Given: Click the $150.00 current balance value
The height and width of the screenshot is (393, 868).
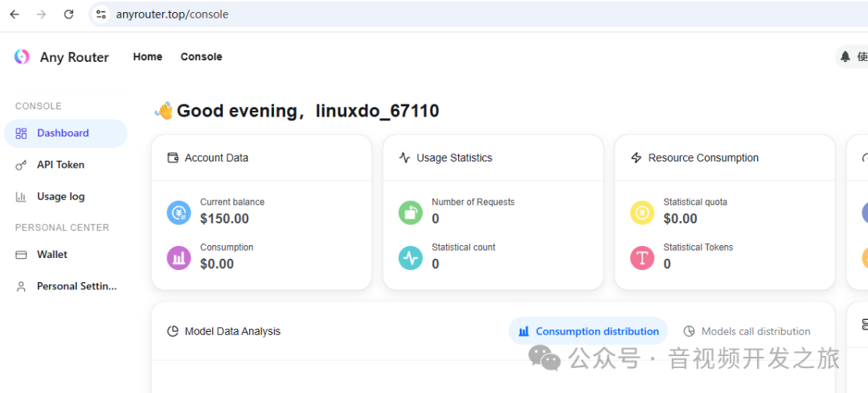Looking at the screenshot, I should [224, 219].
